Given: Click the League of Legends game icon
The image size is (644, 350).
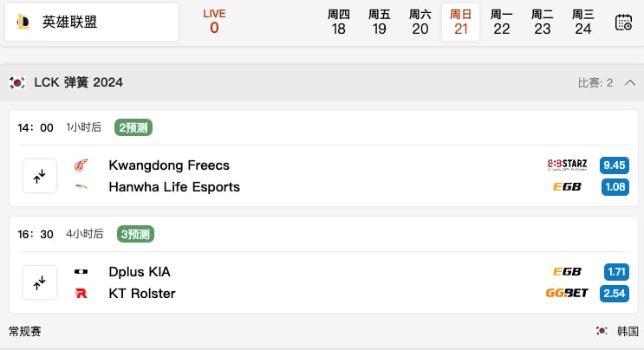Looking at the screenshot, I should tap(23, 23).
